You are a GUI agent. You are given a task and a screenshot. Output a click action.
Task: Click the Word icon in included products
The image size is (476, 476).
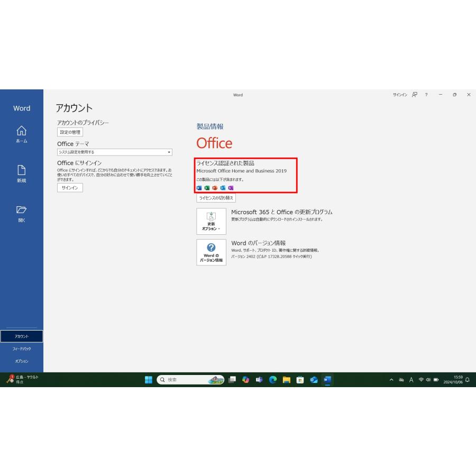[x=199, y=188]
